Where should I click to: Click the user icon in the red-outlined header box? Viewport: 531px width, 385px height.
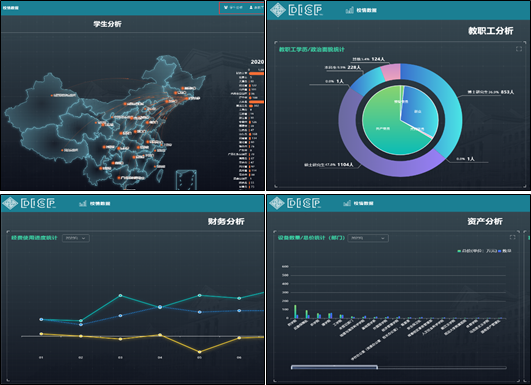click(x=251, y=7)
